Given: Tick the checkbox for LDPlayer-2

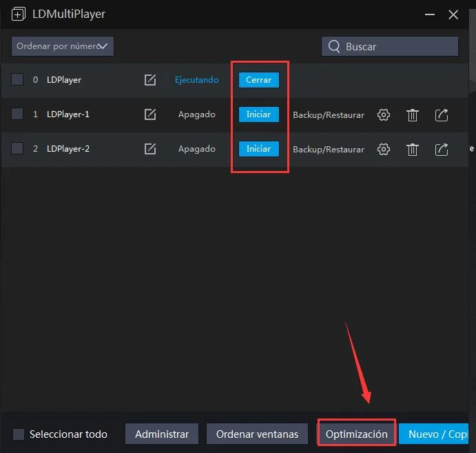Looking at the screenshot, I should click(x=17, y=148).
